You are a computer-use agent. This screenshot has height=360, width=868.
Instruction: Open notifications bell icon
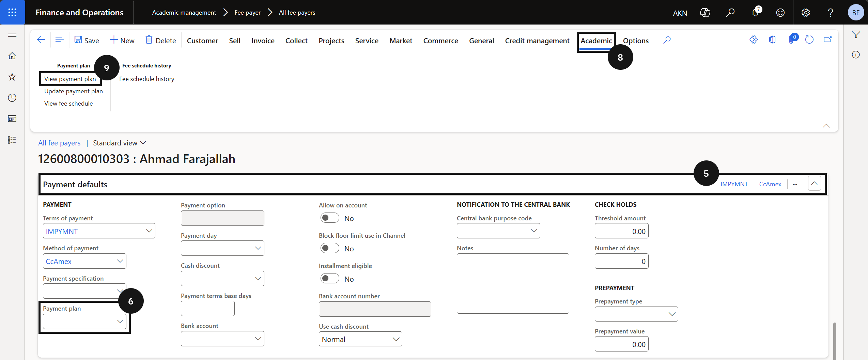click(x=755, y=13)
